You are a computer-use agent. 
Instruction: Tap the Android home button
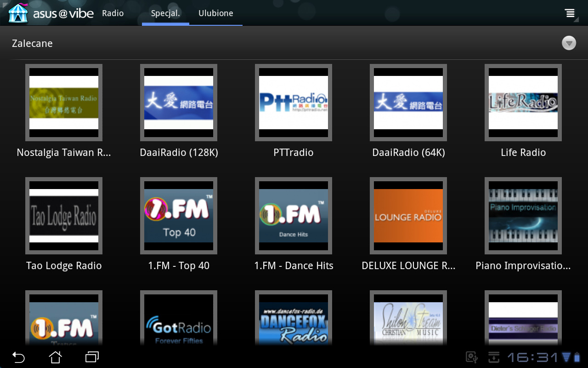click(55, 357)
